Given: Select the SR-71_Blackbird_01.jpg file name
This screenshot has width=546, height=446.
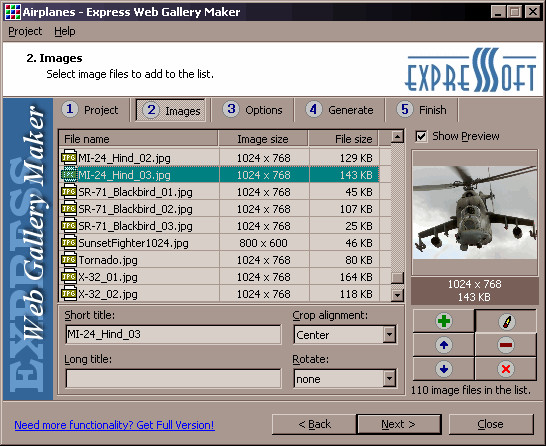Looking at the screenshot, I should (135, 192).
